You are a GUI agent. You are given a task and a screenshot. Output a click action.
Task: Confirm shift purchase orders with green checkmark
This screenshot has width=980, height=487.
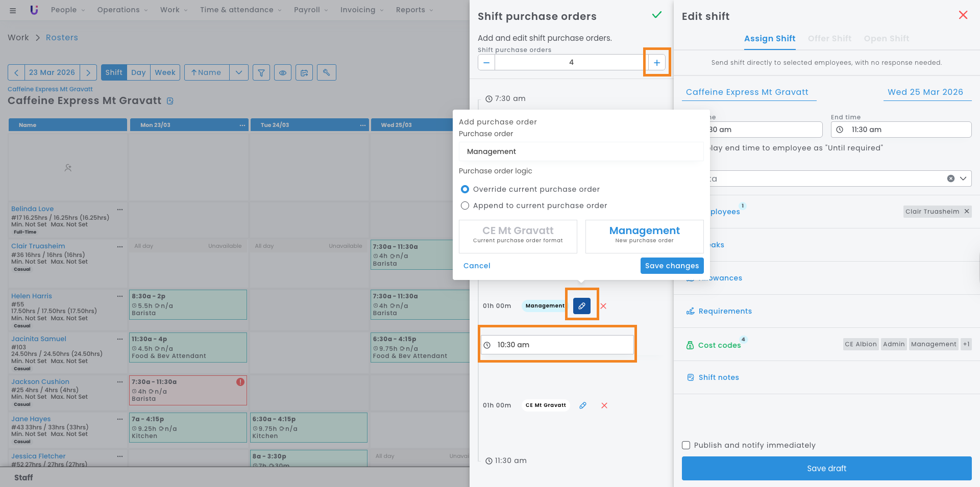point(657,15)
